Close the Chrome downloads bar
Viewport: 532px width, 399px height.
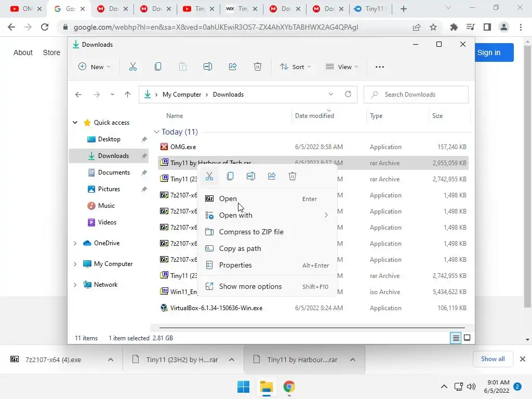tap(523, 359)
